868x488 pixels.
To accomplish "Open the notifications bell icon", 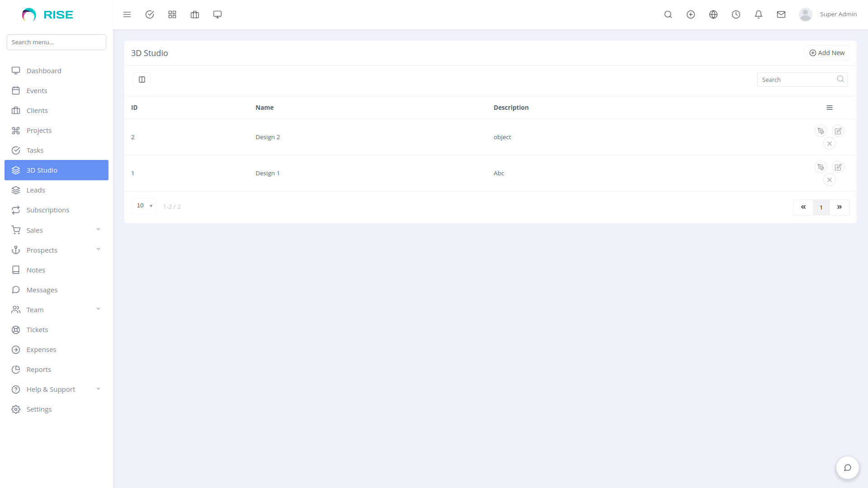I will [x=759, y=14].
